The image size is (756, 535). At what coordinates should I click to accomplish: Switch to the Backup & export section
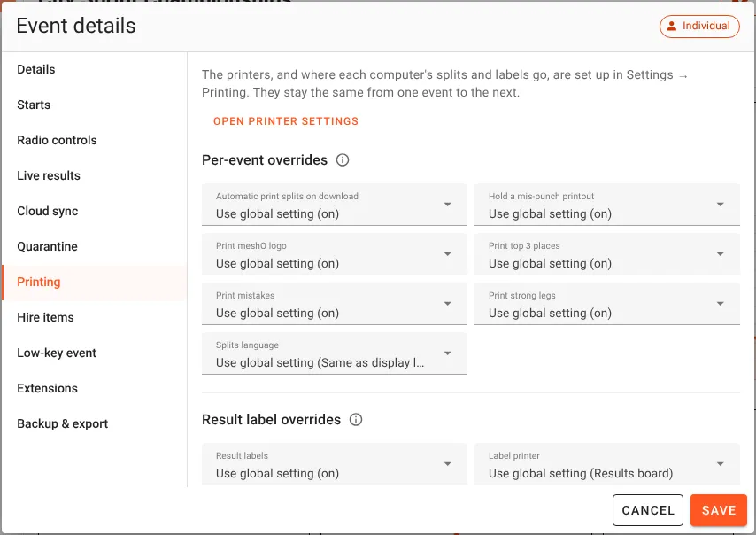[x=95, y=424]
